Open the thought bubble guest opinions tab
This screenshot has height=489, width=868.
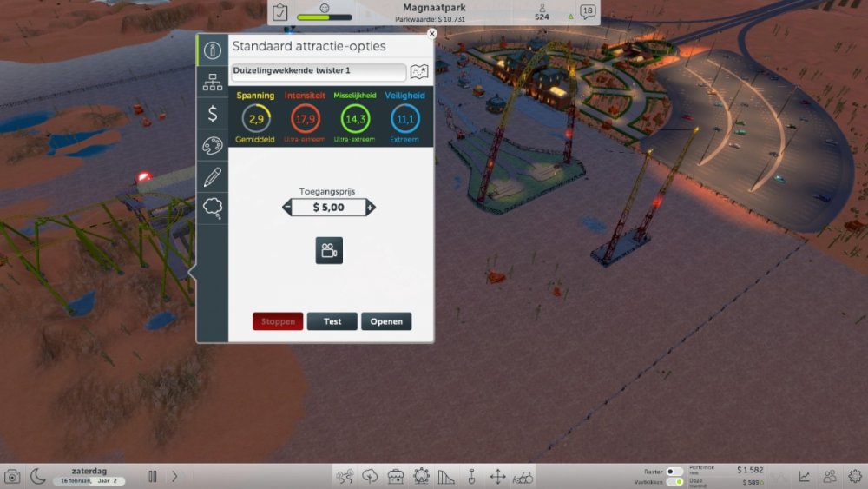[x=212, y=208]
